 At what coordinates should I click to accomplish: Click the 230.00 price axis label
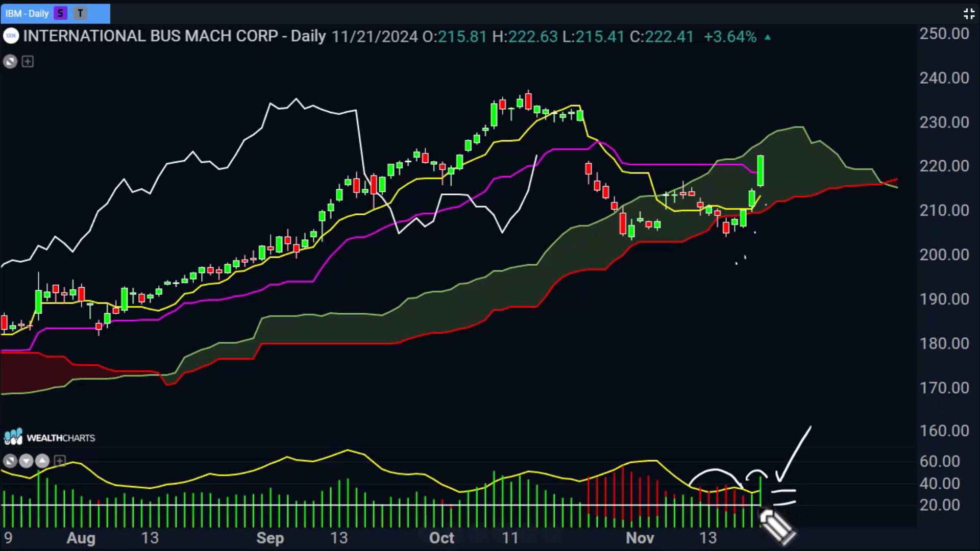[944, 122]
